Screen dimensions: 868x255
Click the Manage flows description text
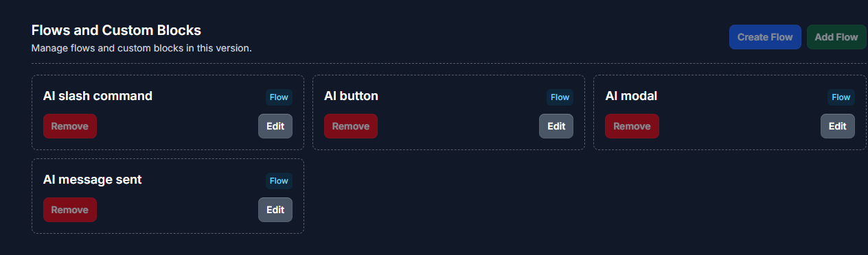tap(141, 49)
